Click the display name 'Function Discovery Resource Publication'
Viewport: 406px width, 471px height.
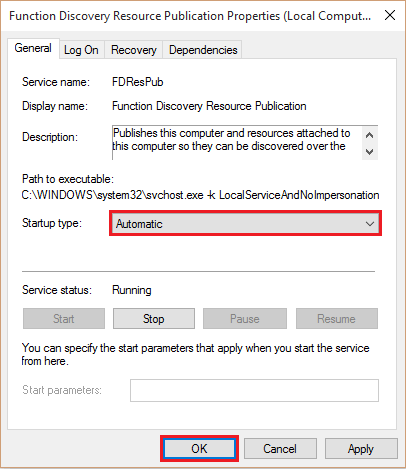tap(209, 106)
